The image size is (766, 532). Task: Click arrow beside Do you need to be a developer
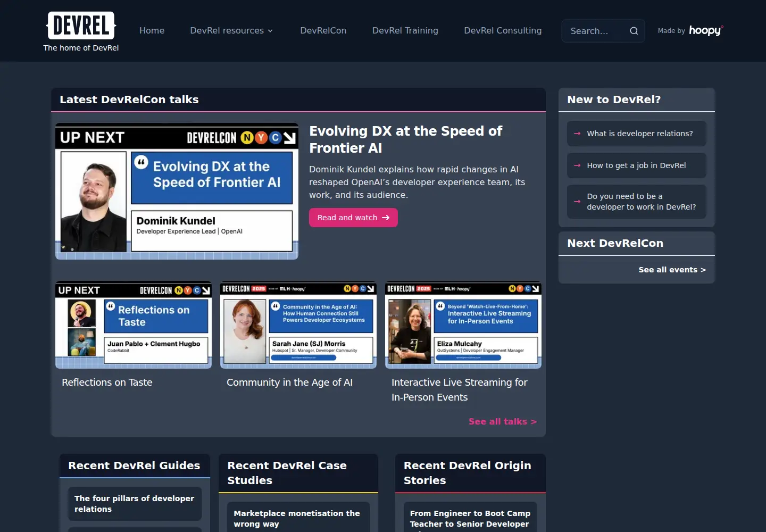coord(577,202)
